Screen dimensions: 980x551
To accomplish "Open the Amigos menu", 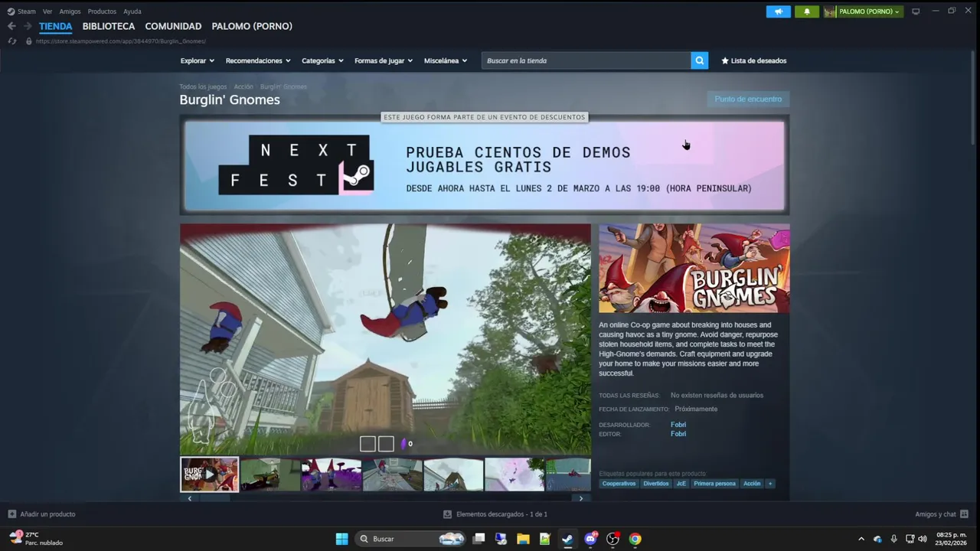I will [x=70, y=11].
